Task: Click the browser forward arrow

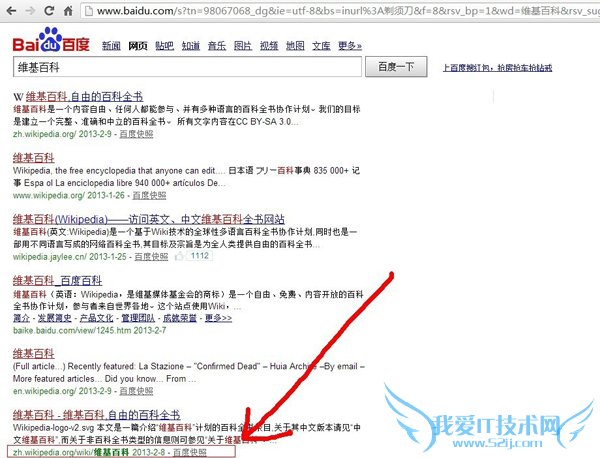Action: [x=30, y=11]
